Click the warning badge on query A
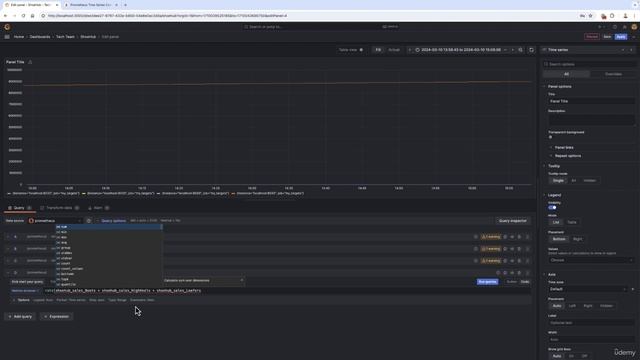 [x=491, y=237]
